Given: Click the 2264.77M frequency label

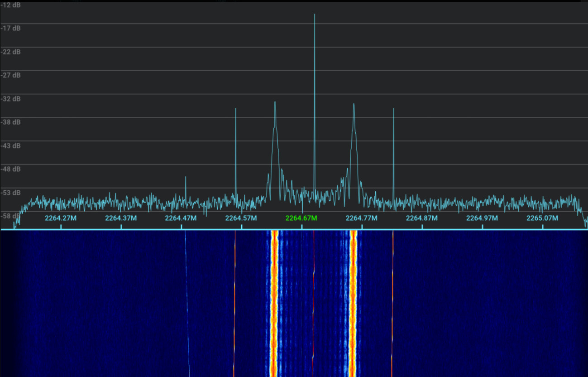Looking at the screenshot, I should tap(361, 218).
